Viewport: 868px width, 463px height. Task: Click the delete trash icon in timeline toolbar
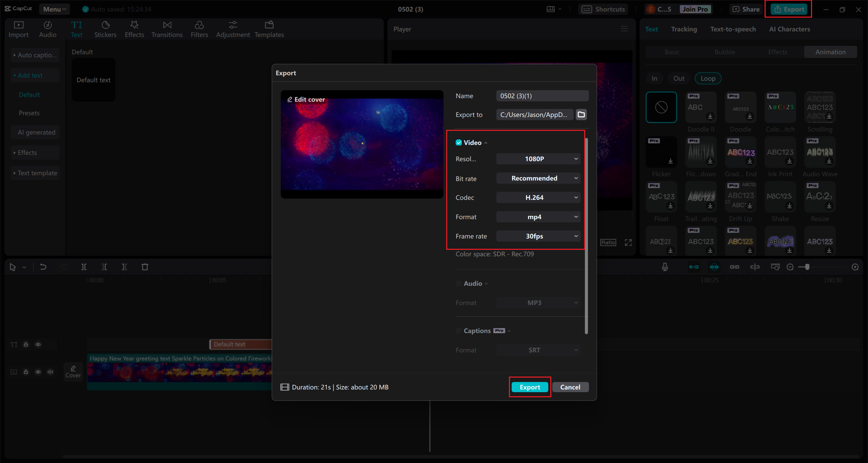click(x=145, y=267)
